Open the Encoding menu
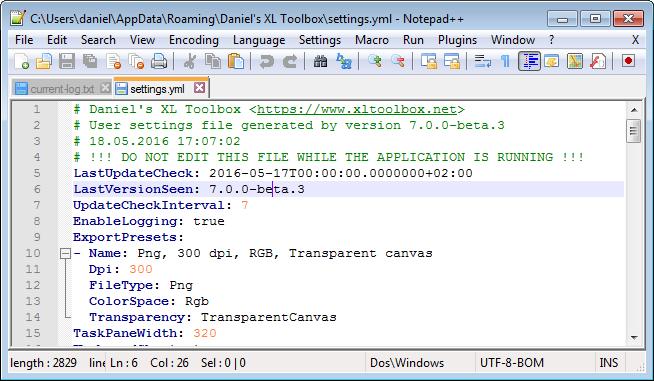The height and width of the screenshot is (381, 654). [x=194, y=40]
